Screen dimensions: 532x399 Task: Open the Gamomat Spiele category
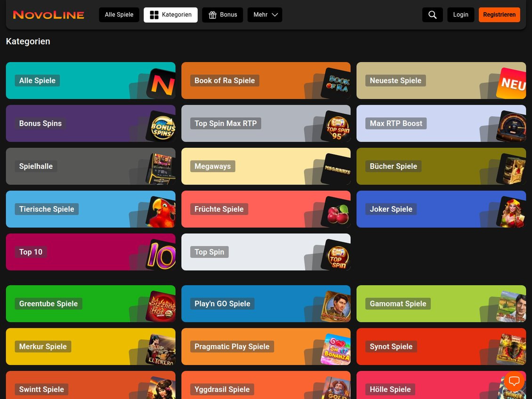point(441,303)
